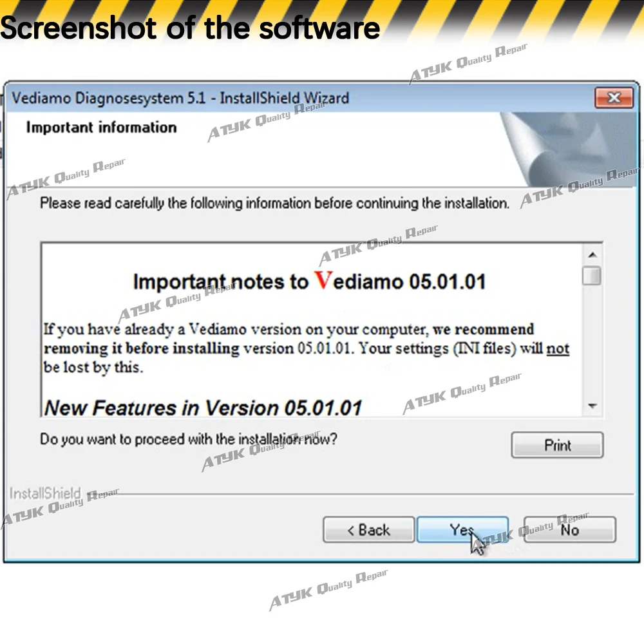This screenshot has width=644, height=644.
Task: Click the Yes button to proceed
Action: point(462,530)
